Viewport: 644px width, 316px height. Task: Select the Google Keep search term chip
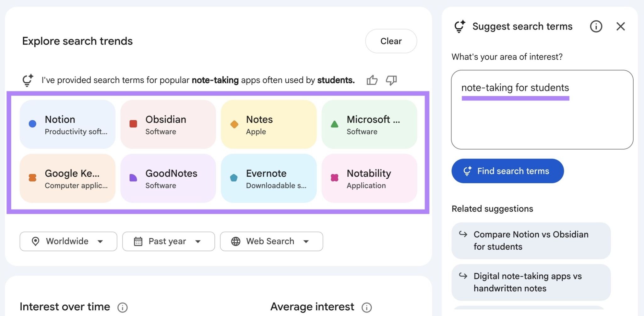pos(68,178)
